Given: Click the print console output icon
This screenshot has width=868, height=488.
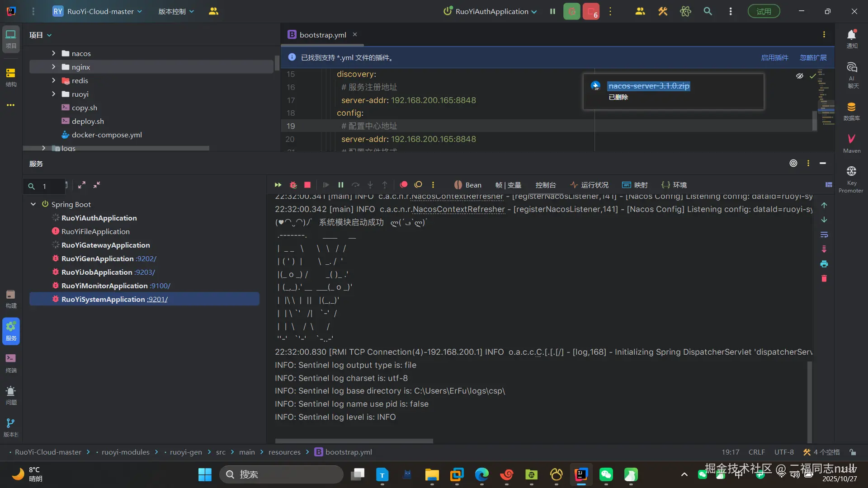Looking at the screenshot, I should (x=824, y=264).
